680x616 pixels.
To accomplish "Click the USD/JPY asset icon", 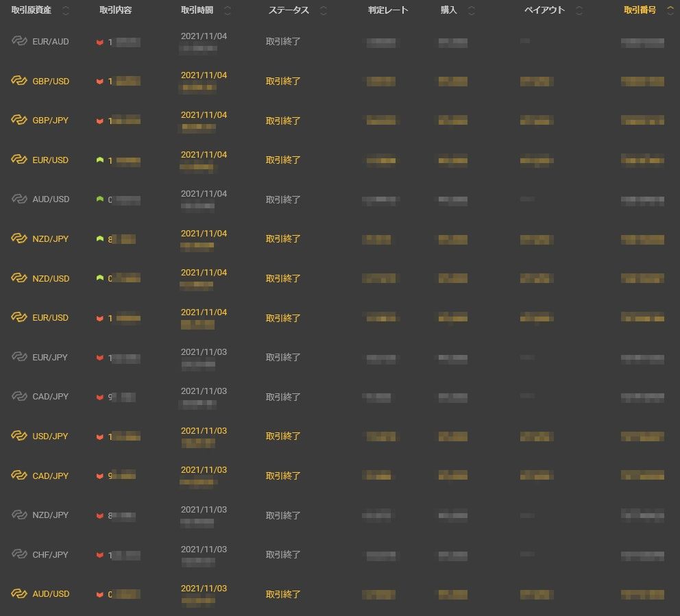I will 19,436.
